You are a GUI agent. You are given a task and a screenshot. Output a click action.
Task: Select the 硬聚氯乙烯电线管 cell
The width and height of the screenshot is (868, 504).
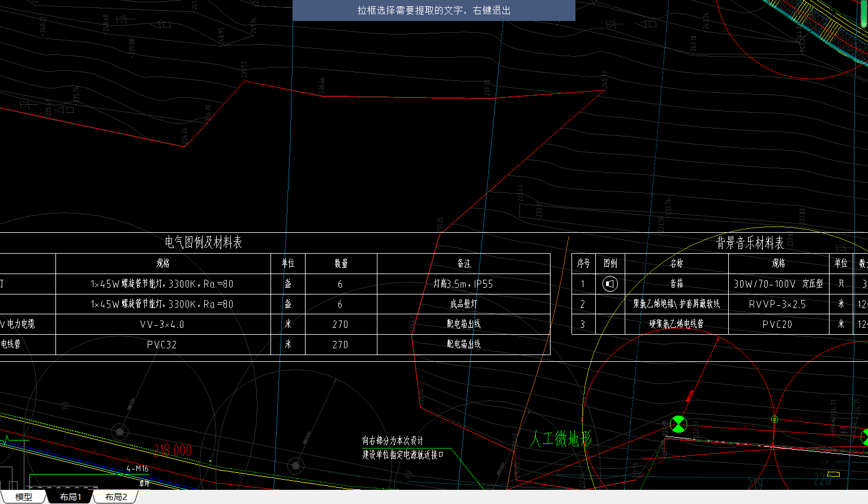(677, 324)
